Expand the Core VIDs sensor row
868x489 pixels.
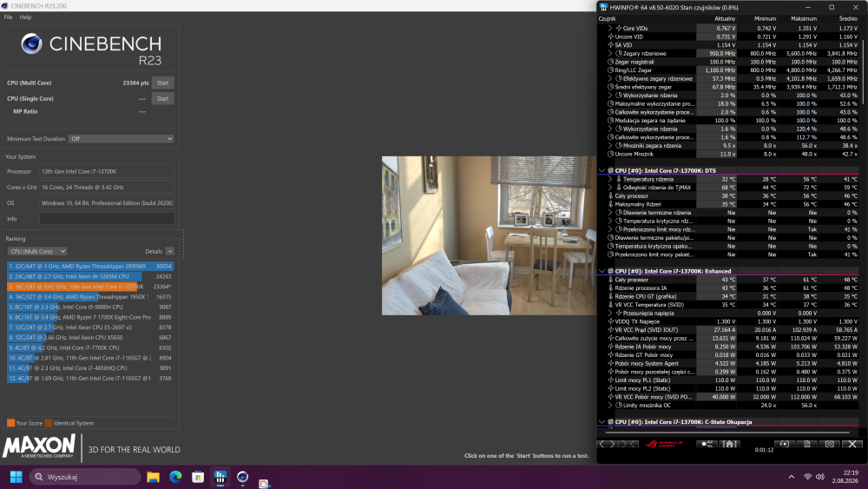coord(610,29)
